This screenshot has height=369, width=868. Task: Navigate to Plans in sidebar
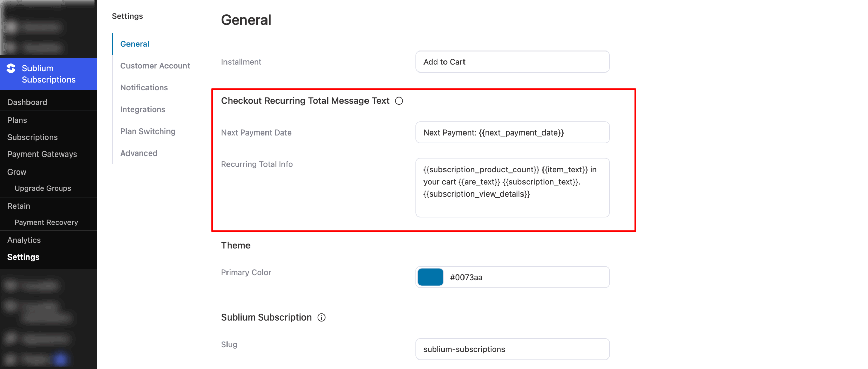pos(17,120)
